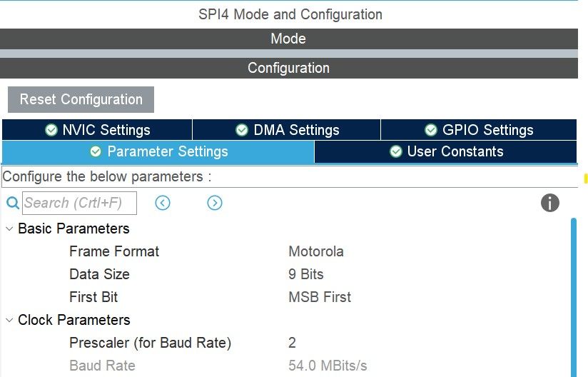Open the Prescaler value 2 dropdown
The width and height of the screenshot is (588, 377).
[x=292, y=343]
